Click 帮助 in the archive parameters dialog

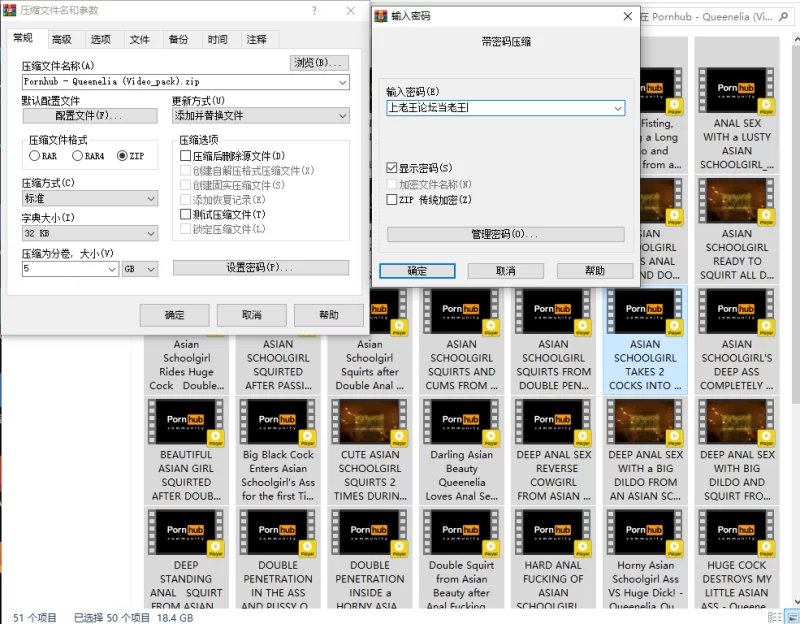329,315
